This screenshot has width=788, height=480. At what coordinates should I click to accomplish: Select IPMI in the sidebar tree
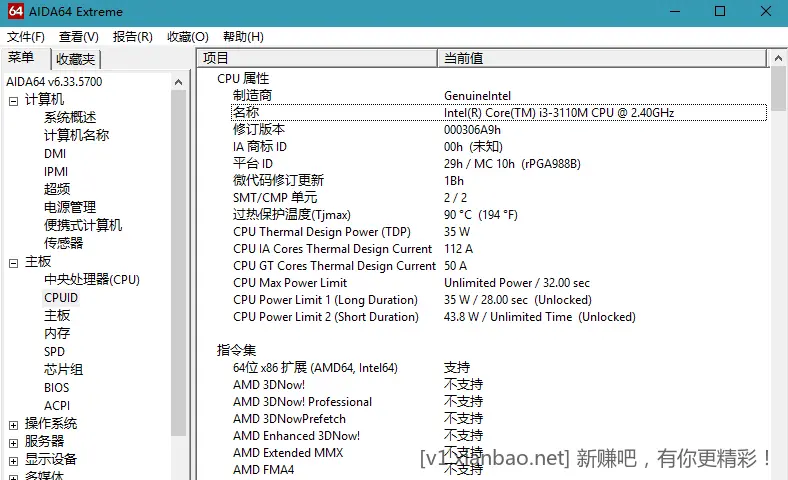pos(56,171)
